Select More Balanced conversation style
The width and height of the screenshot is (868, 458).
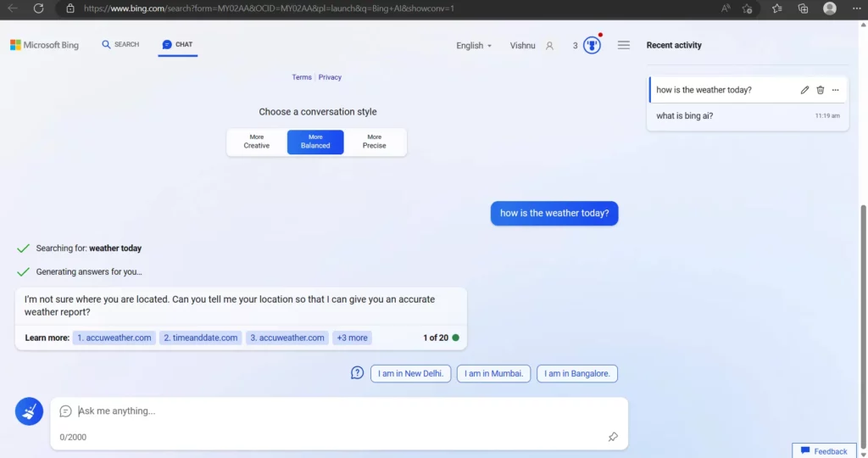tap(315, 142)
